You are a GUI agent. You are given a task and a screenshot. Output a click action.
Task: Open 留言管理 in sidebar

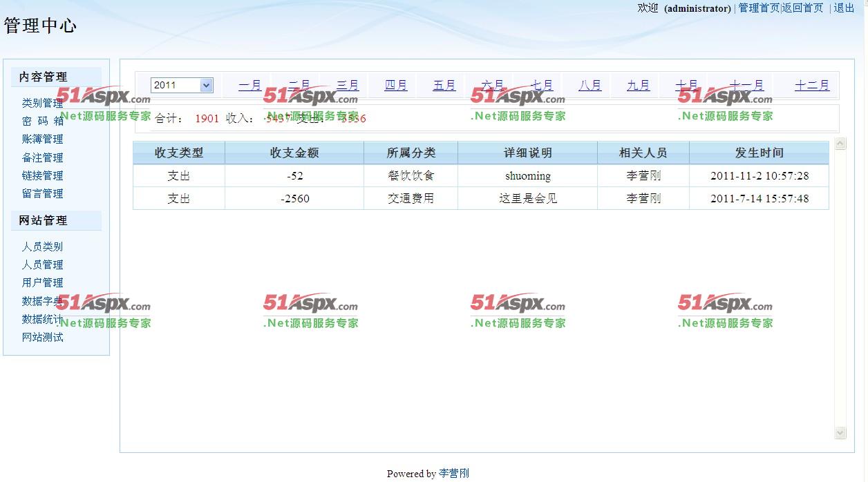click(42, 193)
